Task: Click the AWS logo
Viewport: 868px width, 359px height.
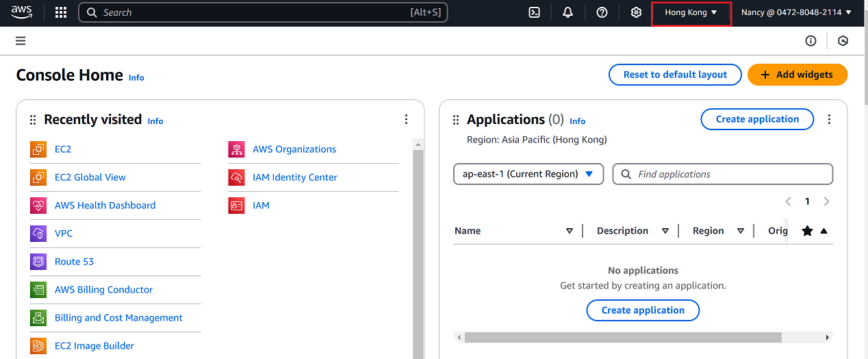Action: point(21,12)
